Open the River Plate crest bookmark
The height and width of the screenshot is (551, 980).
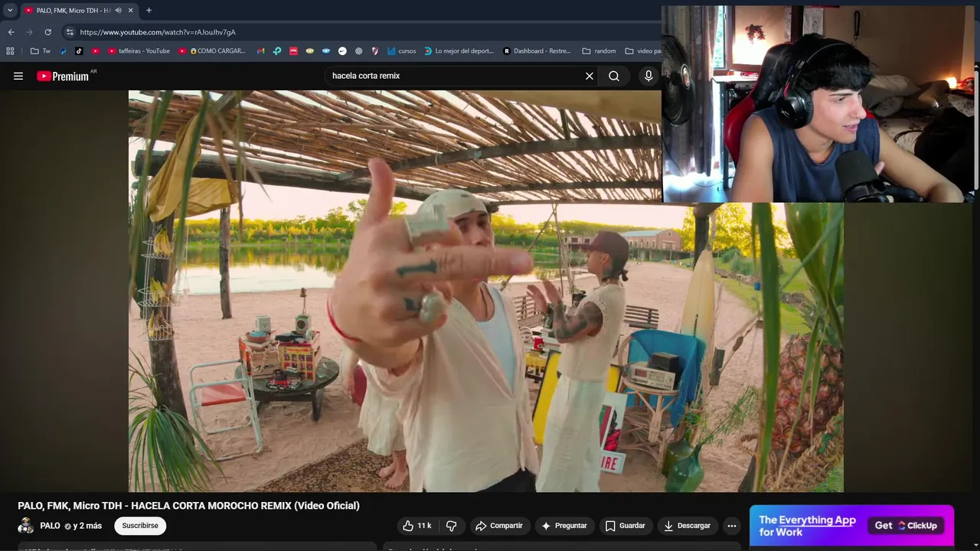[374, 51]
